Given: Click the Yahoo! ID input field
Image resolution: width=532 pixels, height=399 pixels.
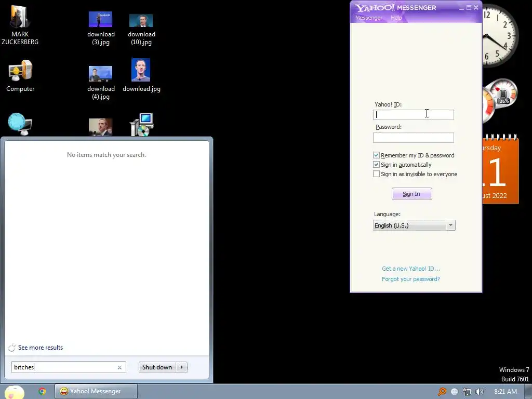Looking at the screenshot, I should pyautogui.click(x=413, y=115).
